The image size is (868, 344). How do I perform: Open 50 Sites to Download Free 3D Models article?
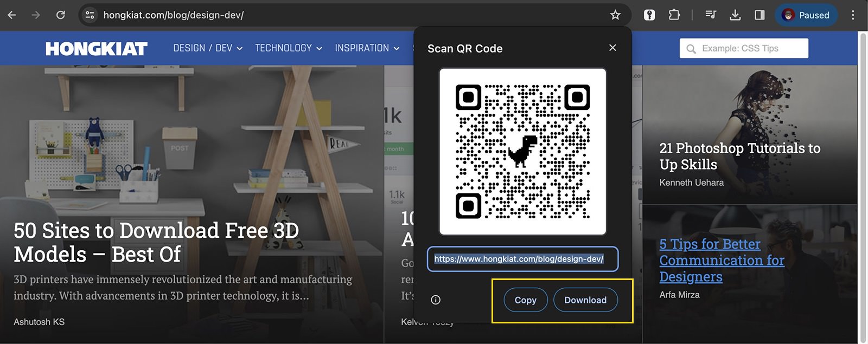(x=157, y=242)
